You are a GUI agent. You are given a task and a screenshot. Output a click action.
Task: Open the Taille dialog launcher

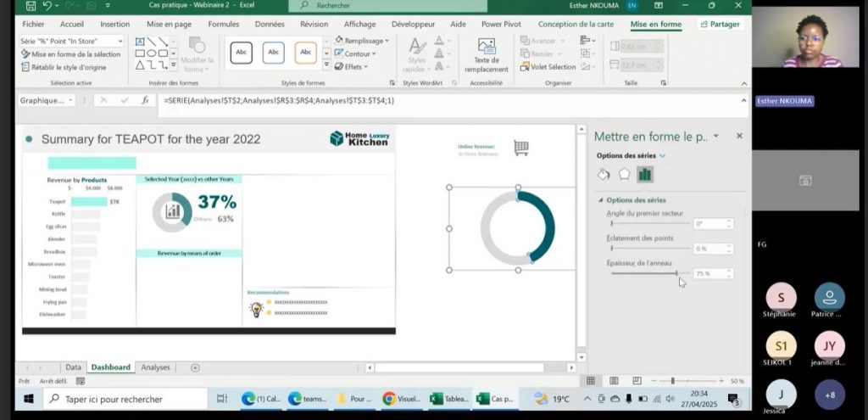click(663, 82)
